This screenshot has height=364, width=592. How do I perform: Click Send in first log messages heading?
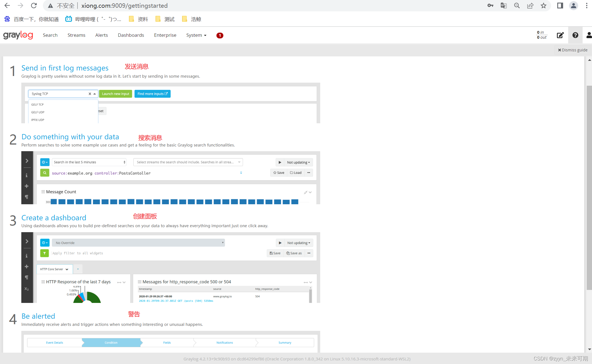(x=65, y=68)
